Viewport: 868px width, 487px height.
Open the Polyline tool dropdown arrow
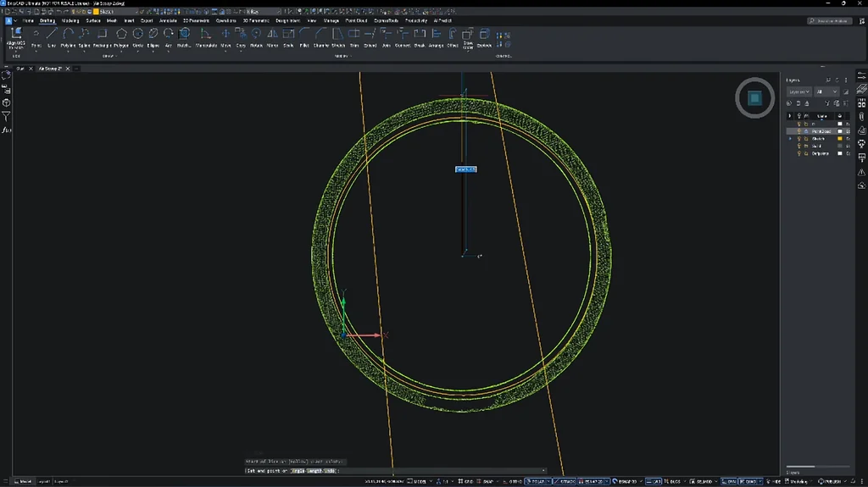tap(68, 51)
